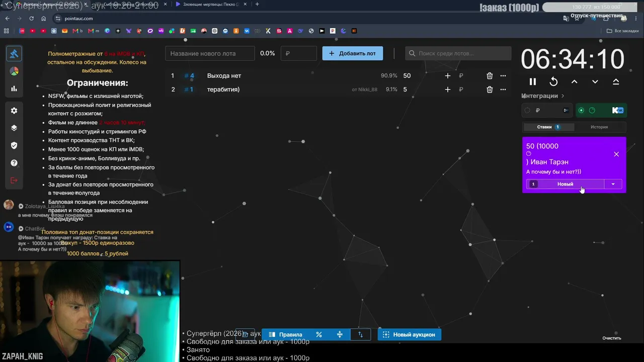This screenshot has width=644, height=362.
Task: Click the double-up timer arrow icon
Action: click(616, 81)
